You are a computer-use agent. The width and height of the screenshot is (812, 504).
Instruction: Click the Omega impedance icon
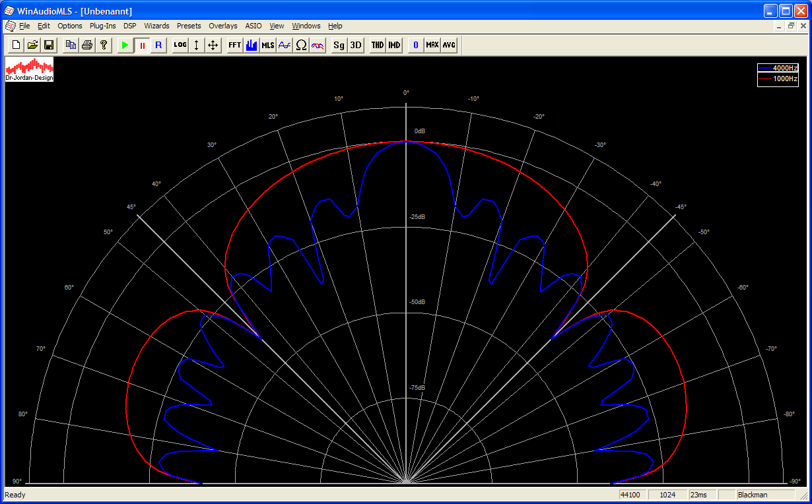tap(301, 45)
